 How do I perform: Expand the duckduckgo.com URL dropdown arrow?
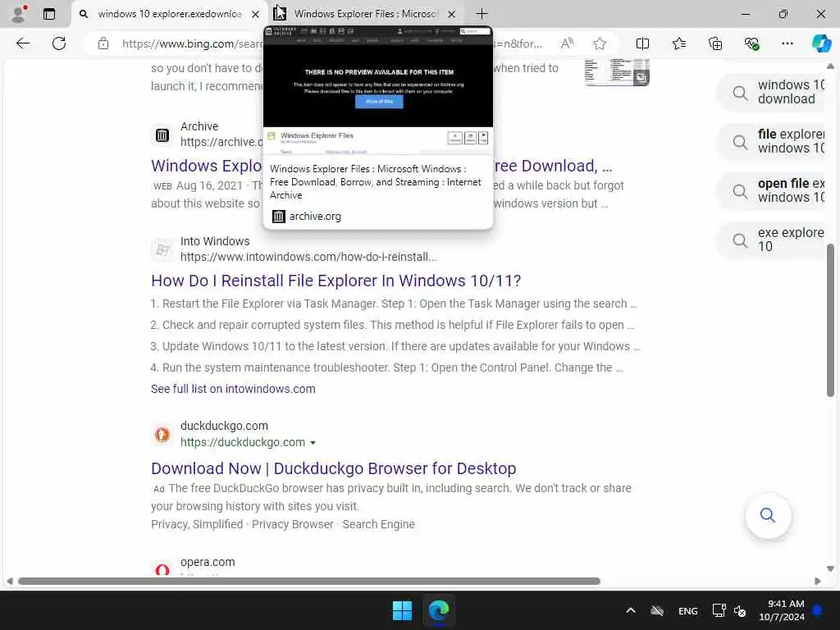313,443
